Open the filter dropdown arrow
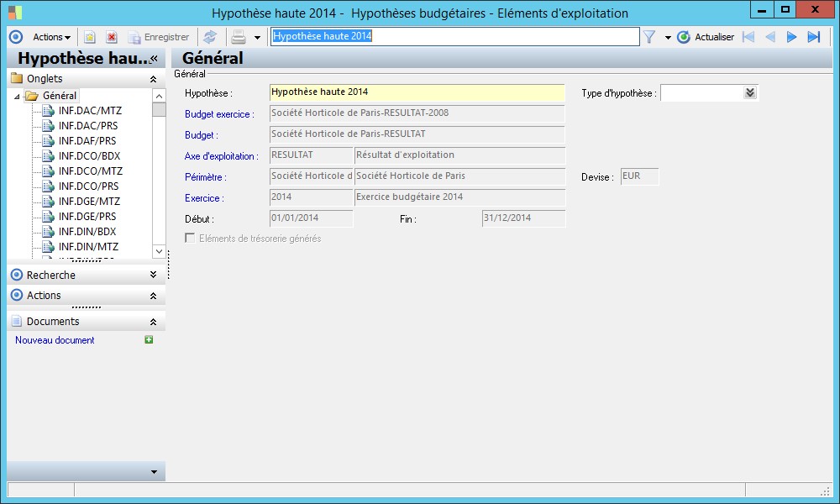840x504 pixels. (x=668, y=38)
